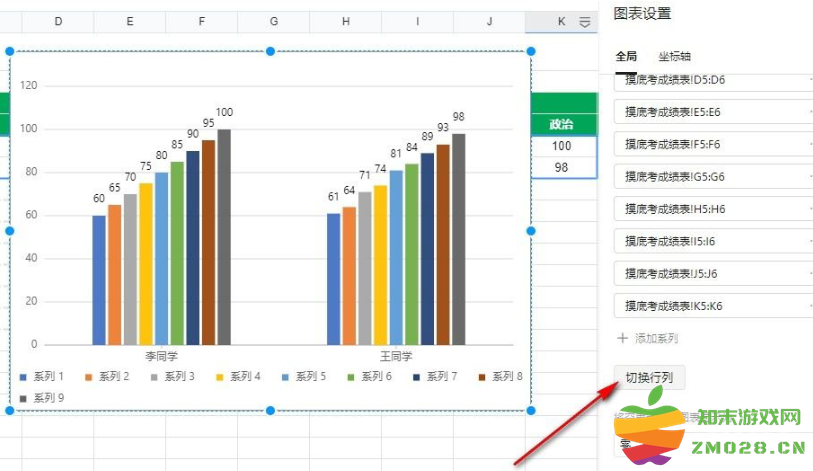Click the 系列 8 legend entry
Viewport: 813px width, 471px height.
tap(498, 377)
